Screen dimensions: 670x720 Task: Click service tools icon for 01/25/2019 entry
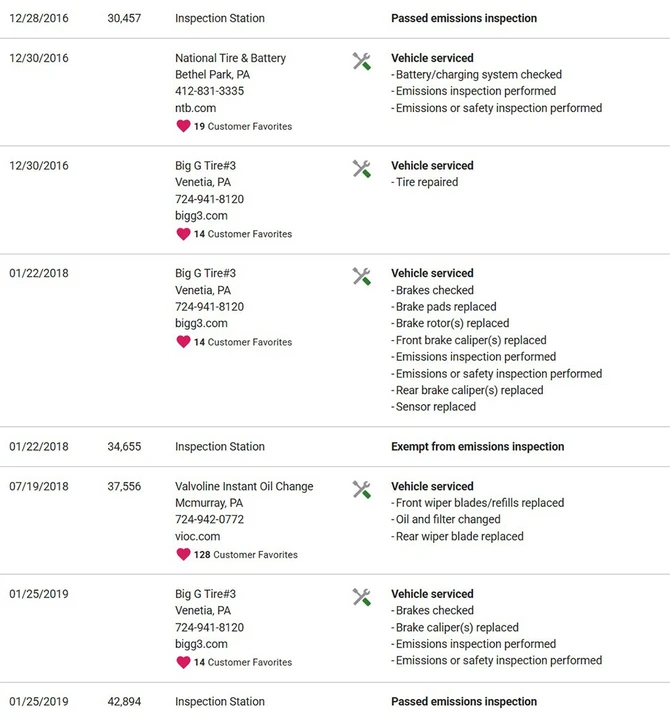(x=362, y=597)
